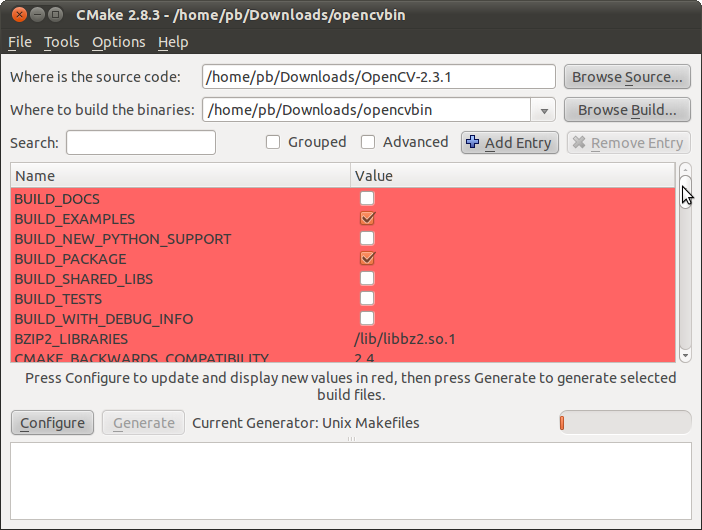702x530 pixels.
Task: Maximize the CMake window
Action: 56,15
